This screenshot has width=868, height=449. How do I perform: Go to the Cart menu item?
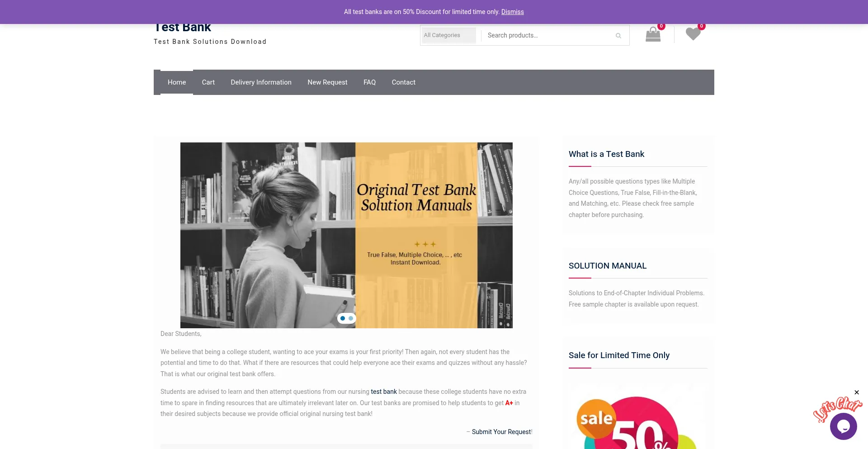coord(208,82)
